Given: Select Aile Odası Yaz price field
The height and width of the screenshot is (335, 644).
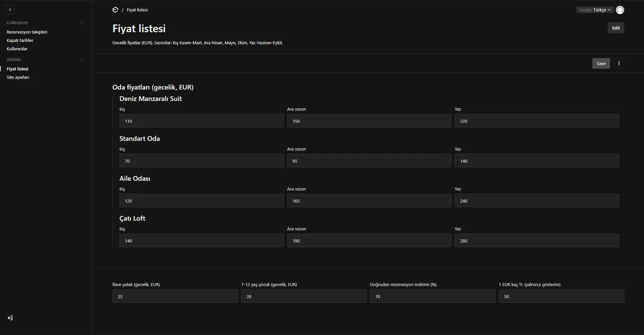Looking at the screenshot, I should tap(537, 201).
